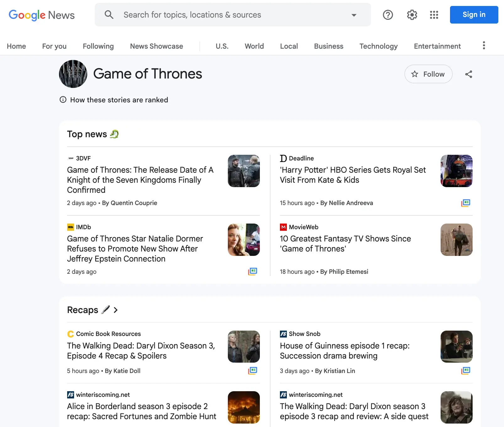Open full coverage icon for Katie Doll story
The width and height of the screenshot is (504, 427).
pyautogui.click(x=253, y=371)
